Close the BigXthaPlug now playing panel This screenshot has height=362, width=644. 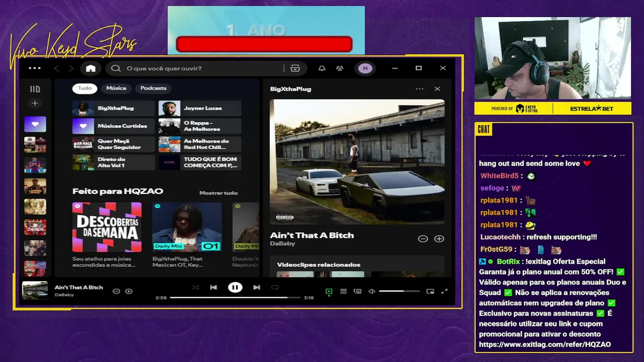(x=437, y=89)
